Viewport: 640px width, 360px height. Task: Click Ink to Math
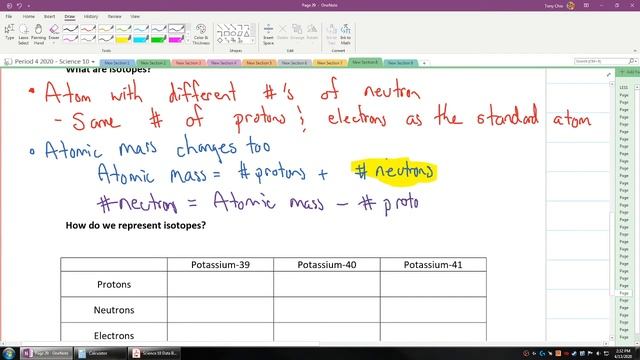(x=346, y=34)
